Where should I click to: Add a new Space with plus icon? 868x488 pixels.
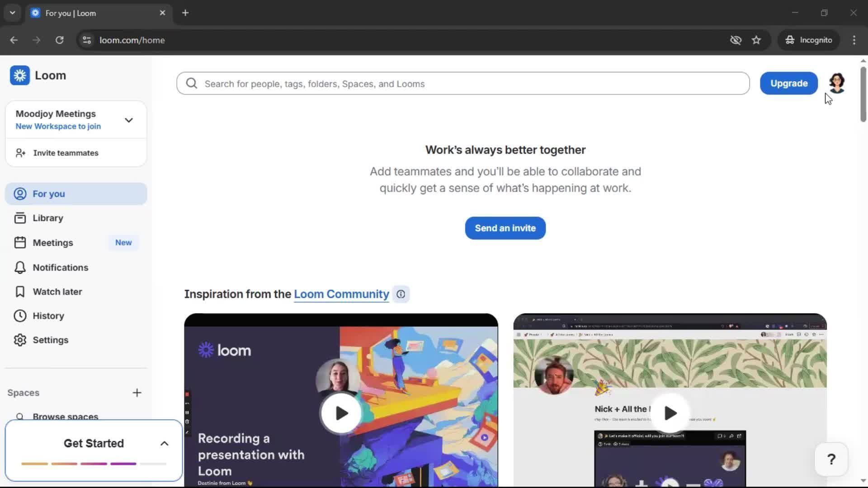click(x=137, y=393)
